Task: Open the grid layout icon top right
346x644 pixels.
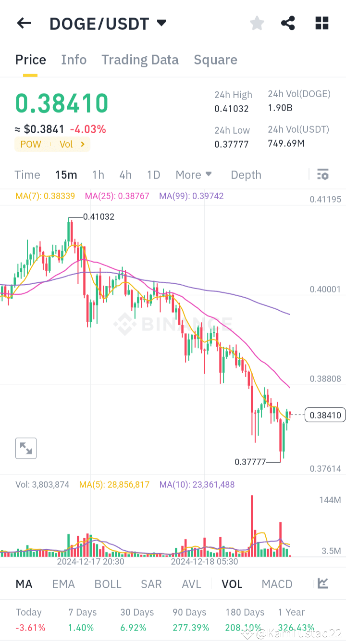Action: [x=321, y=23]
